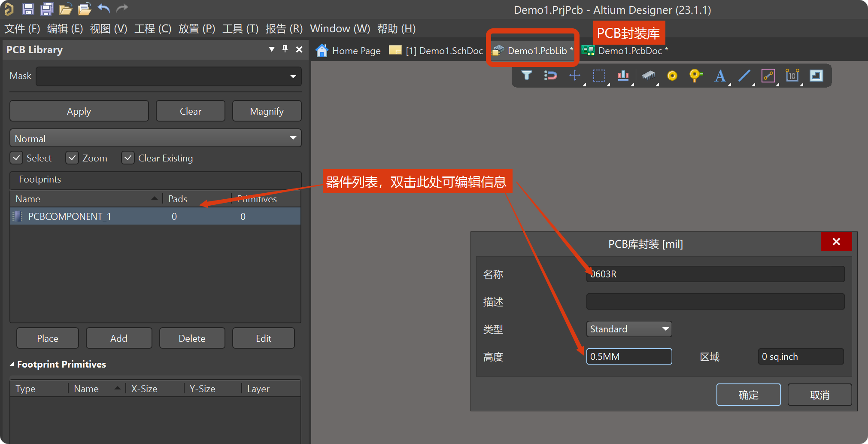
Task: Open the 视图 (V) menu
Action: 109,29
